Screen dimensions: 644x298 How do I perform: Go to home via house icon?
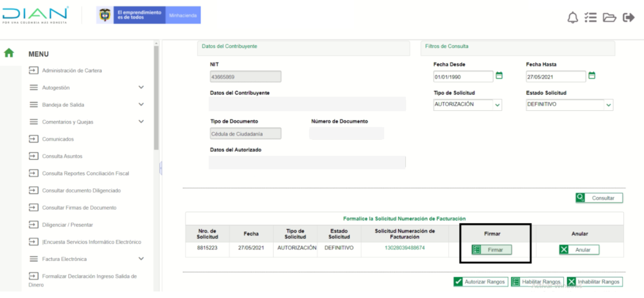[x=9, y=53]
